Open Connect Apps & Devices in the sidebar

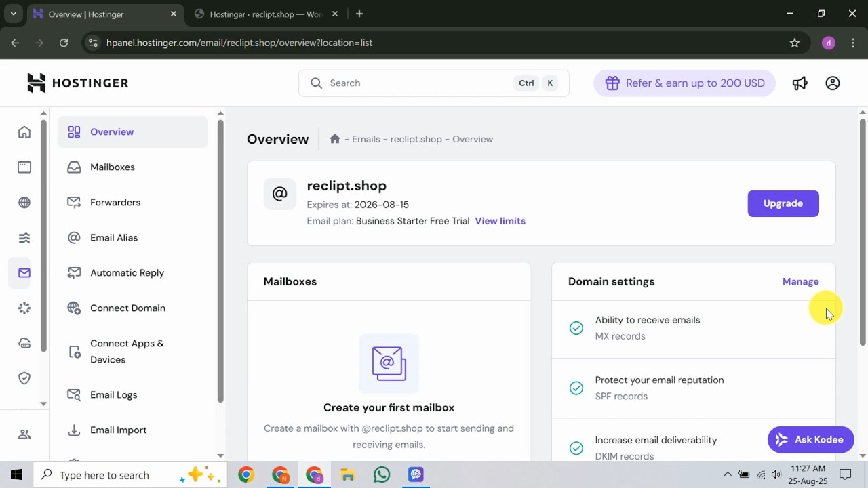[x=132, y=352]
